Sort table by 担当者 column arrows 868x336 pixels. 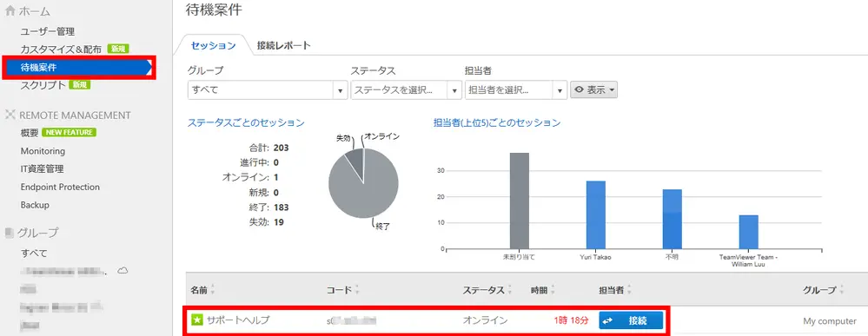pyautogui.click(x=629, y=290)
